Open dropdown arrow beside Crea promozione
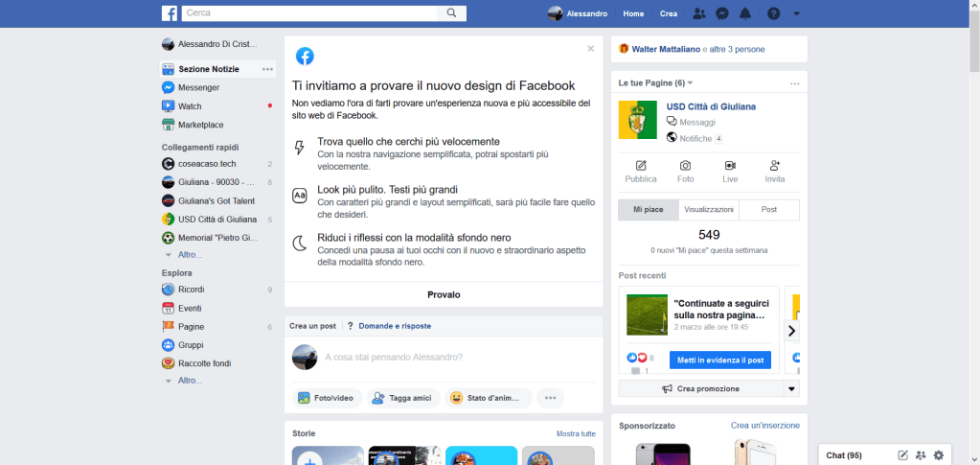Screen dimensions: 980x465 (x=791, y=388)
